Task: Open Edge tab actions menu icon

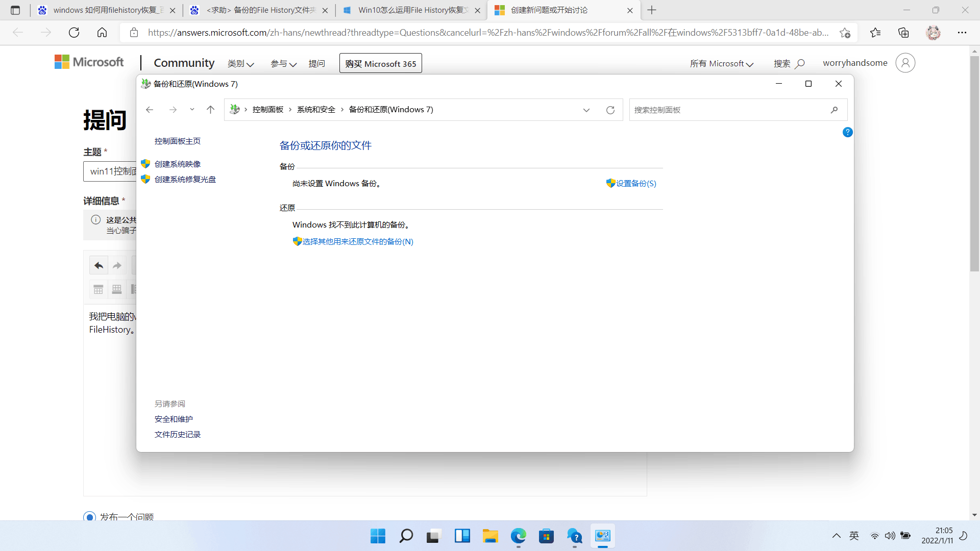Action: pyautogui.click(x=15, y=10)
